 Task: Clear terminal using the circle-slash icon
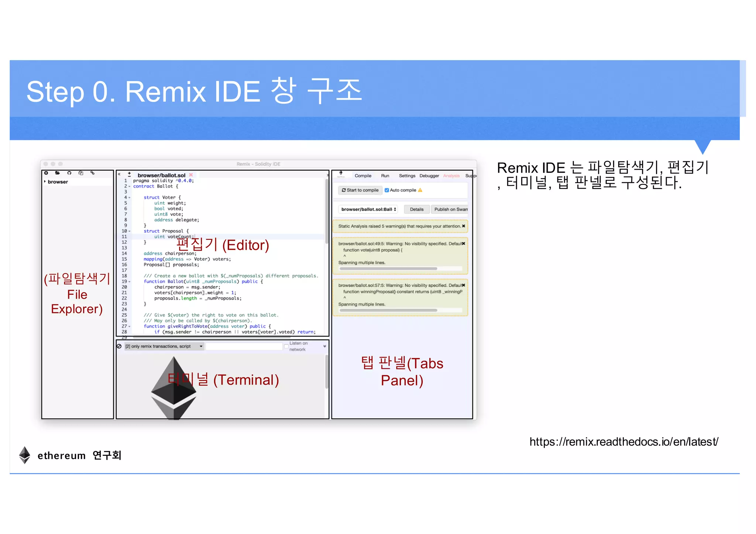pos(119,346)
